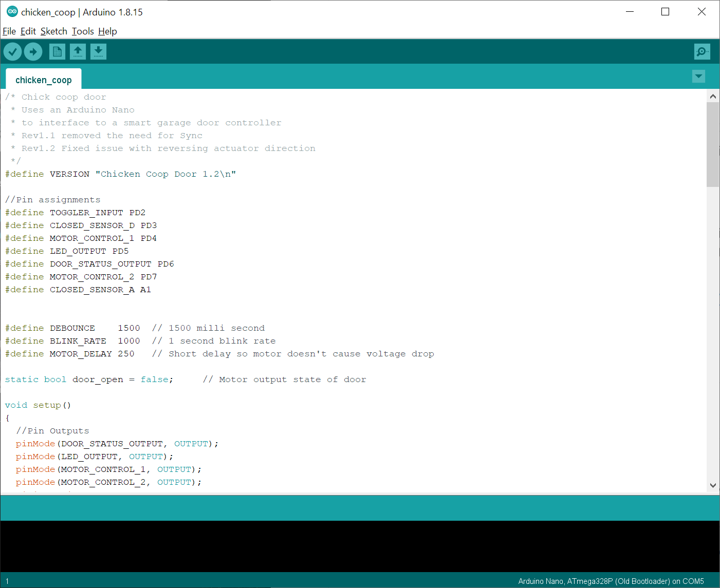
Task: Click the black console output area
Action: pos(360,546)
